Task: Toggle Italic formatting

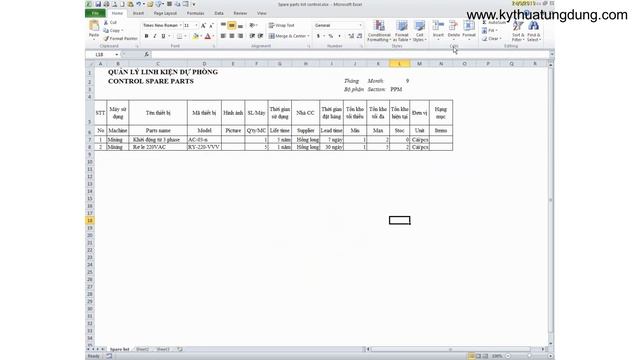Action: click(x=155, y=36)
